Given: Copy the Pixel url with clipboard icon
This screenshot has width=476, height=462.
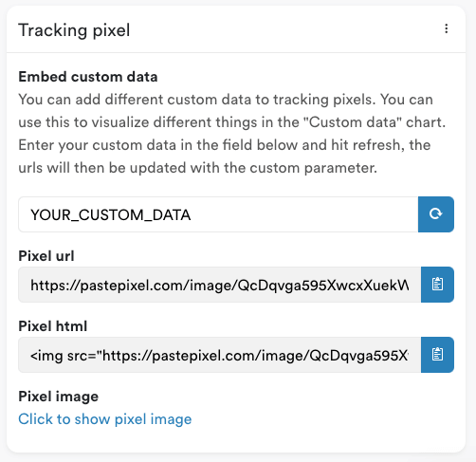Looking at the screenshot, I should point(437,285).
